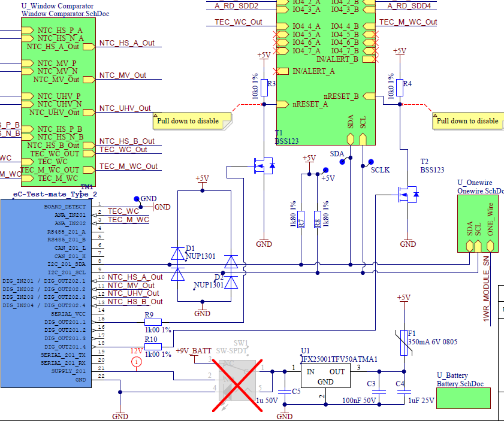Select the T2 BSS123 MOSFET symbol
504x421 pixels.
(x=408, y=195)
